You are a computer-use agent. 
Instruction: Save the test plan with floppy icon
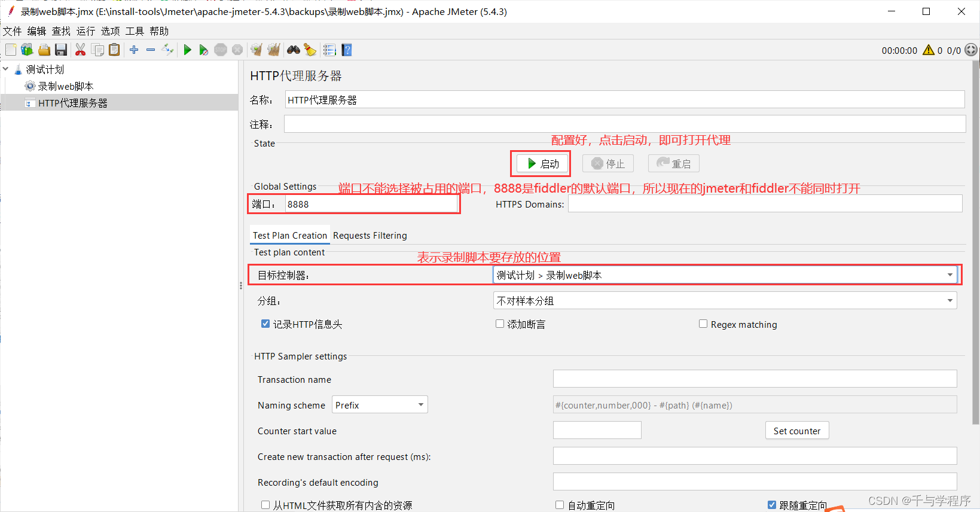[61, 50]
